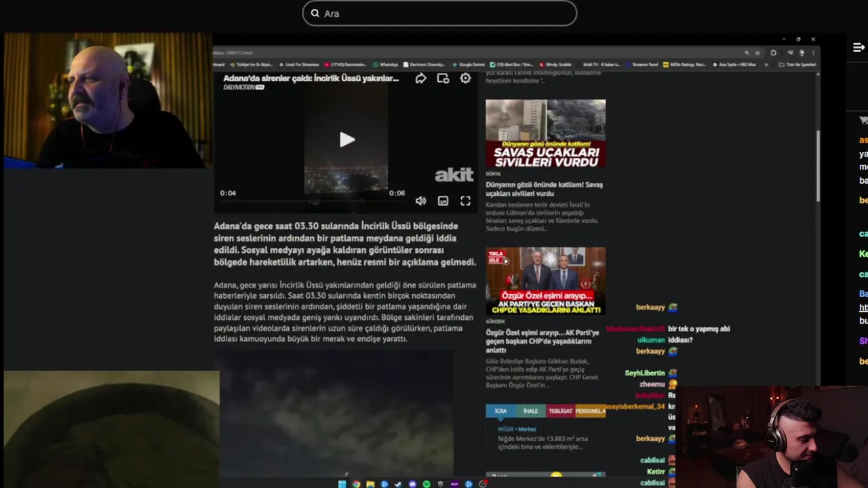Collapse the chat panel via top-right arrow
868x488 pixels.
859,47
